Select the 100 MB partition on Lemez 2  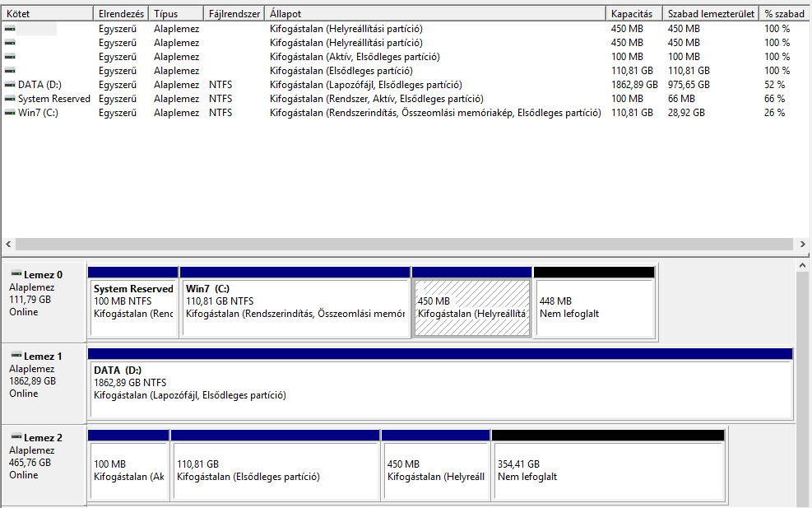click(128, 465)
